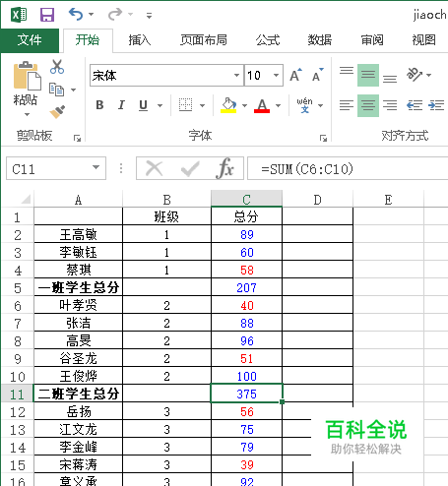The image size is (448, 486).
Task: Undo the last action
Action: tap(76, 15)
